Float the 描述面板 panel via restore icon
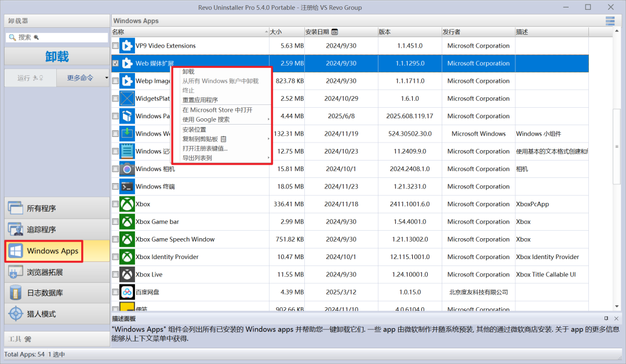 tap(606, 319)
